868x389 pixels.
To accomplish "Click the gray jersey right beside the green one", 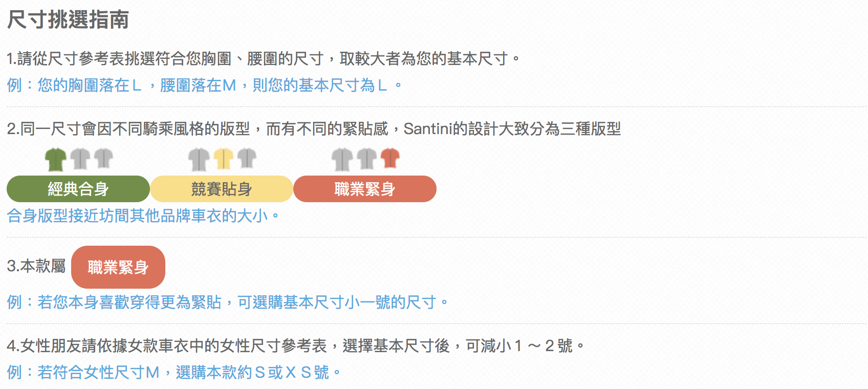I will coord(80,159).
